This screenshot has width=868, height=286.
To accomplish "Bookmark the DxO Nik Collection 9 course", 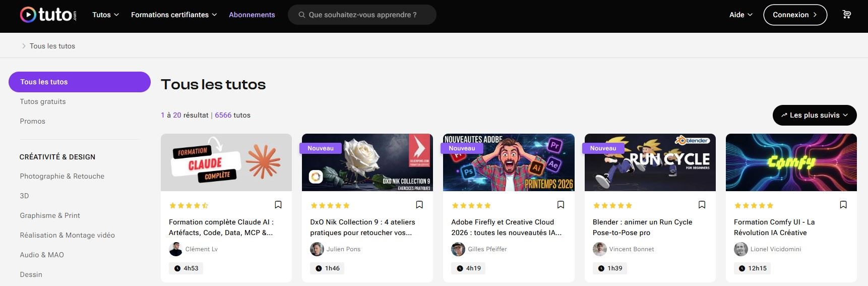I will pyautogui.click(x=419, y=205).
